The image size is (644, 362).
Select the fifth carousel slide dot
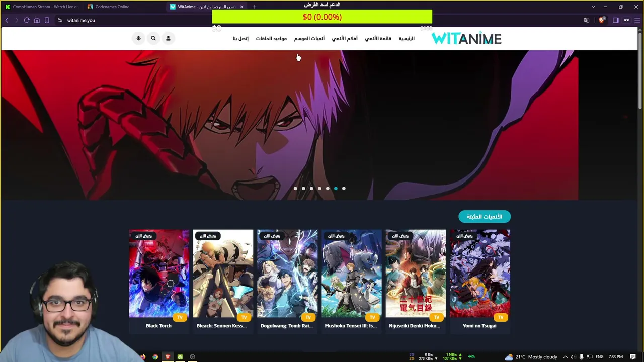[x=328, y=189]
